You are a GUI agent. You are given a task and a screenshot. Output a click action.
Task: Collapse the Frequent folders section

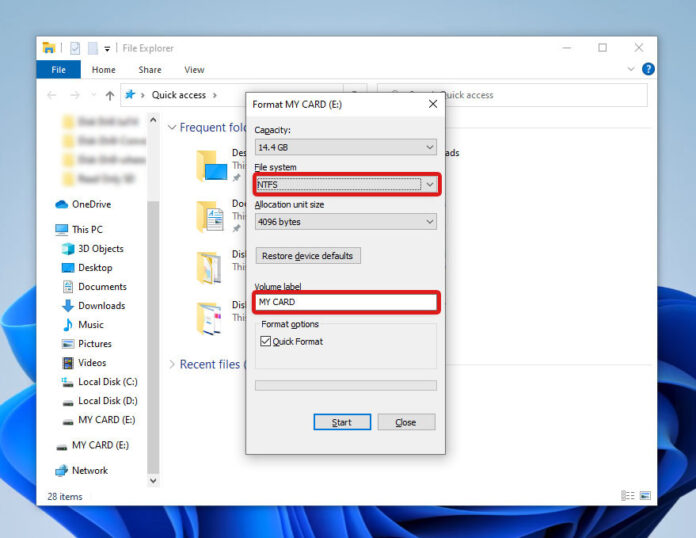pyautogui.click(x=172, y=128)
